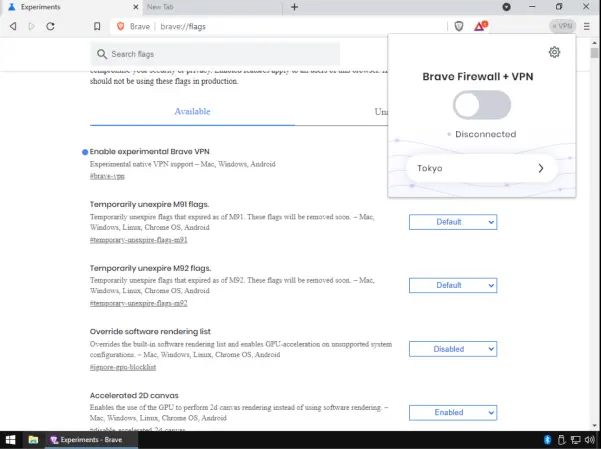This screenshot has width=601, height=449.
Task: Click the Bluetooth tray icon
Action: pos(547,439)
